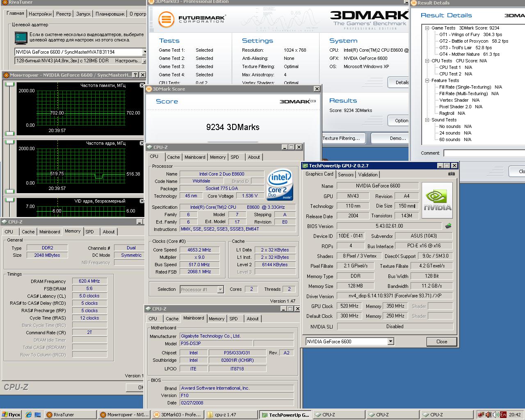Click the GPU-Z camera screenshot icon
525x420 pixels.
(451, 174)
